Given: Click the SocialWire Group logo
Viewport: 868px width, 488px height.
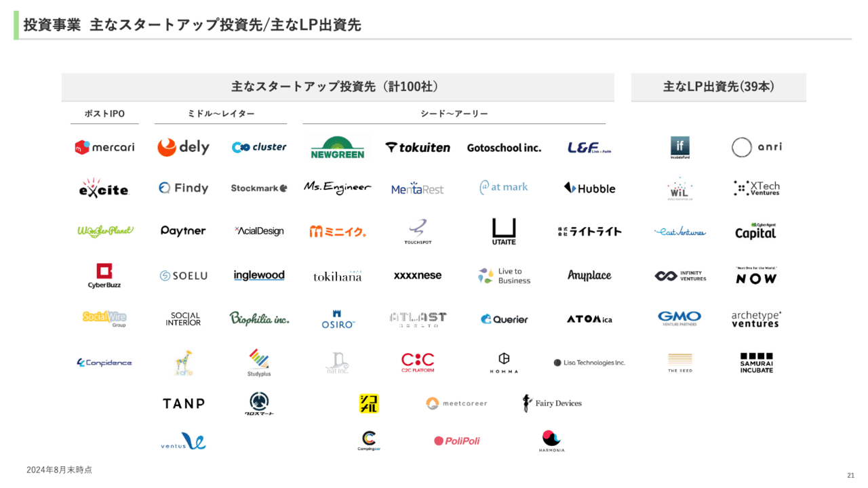Looking at the screenshot, I should 104,318.
